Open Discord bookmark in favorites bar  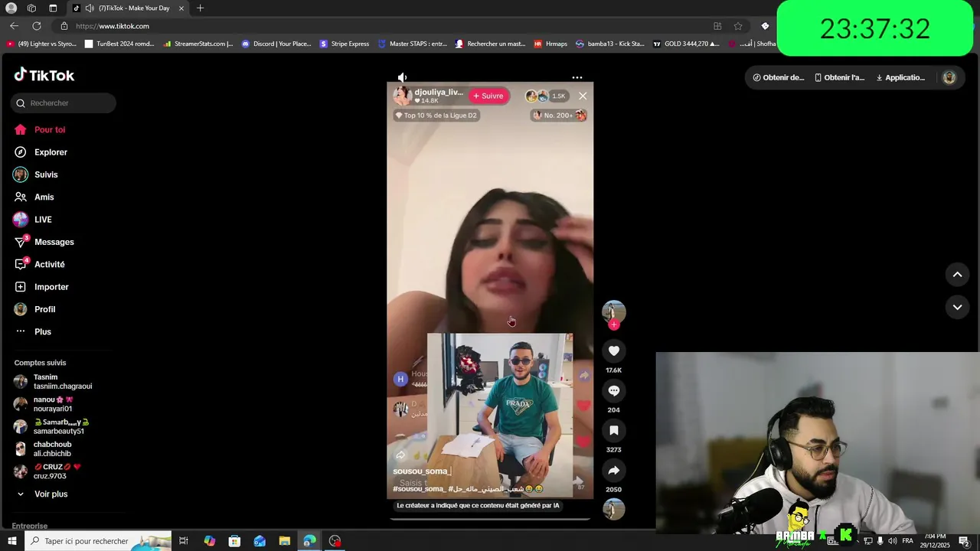click(276, 44)
